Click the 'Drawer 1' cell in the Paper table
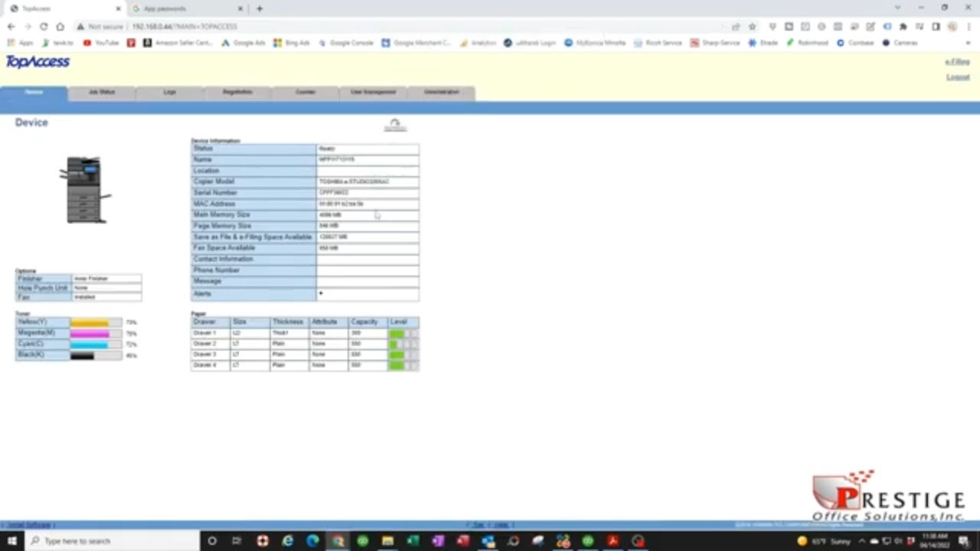 click(x=211, y=334)
